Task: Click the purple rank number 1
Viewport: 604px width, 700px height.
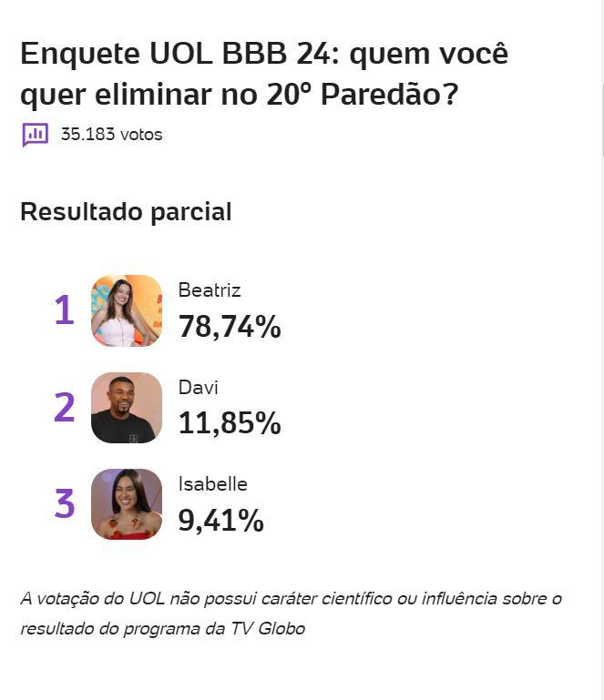Action: pos(64,310)
